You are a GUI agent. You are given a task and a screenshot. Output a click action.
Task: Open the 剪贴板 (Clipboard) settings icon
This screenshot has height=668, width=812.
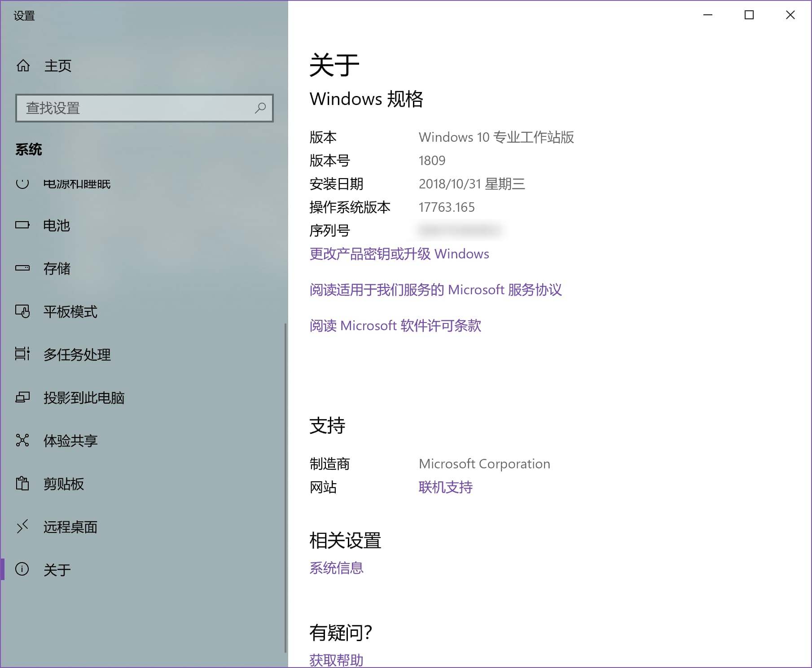23,484
